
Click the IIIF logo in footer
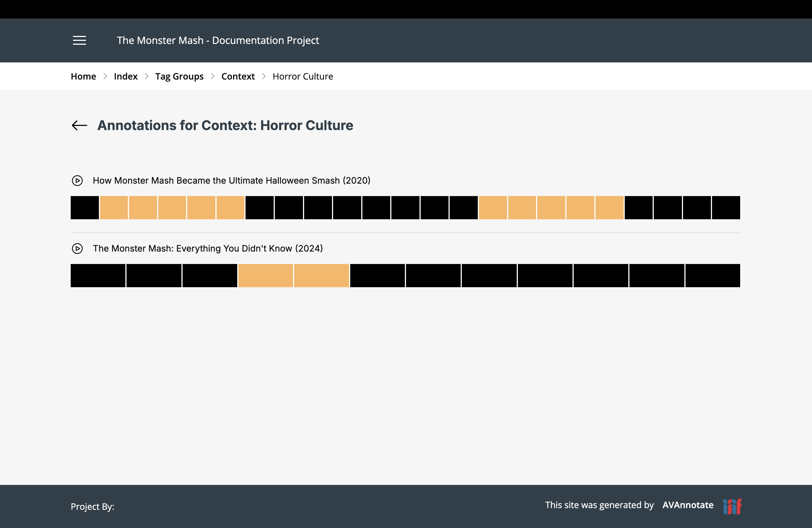click(x=732, y=506)
